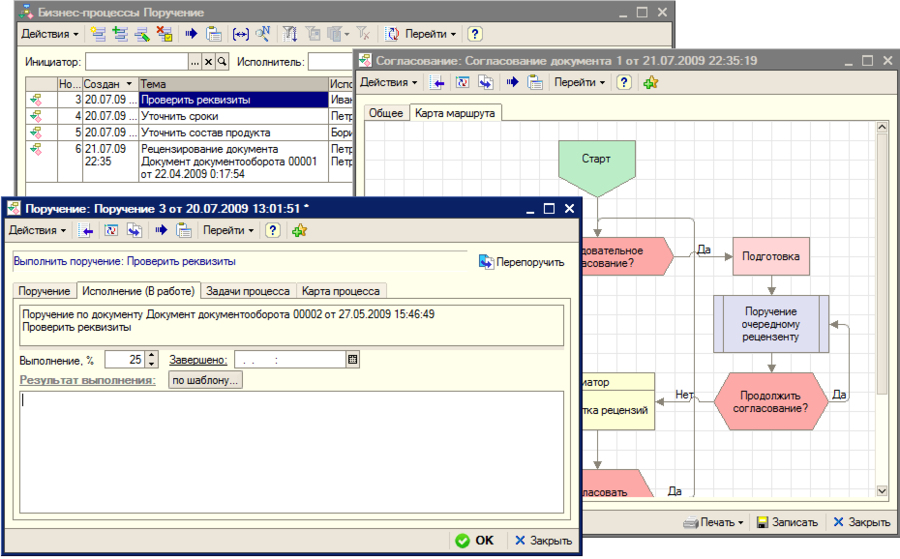Click the clipboard icon in Согласование toolbar

(x=535, y=83)
